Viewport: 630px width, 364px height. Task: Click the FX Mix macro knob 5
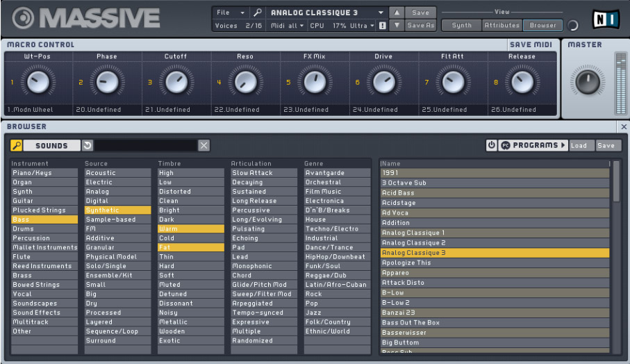(315, 82)
